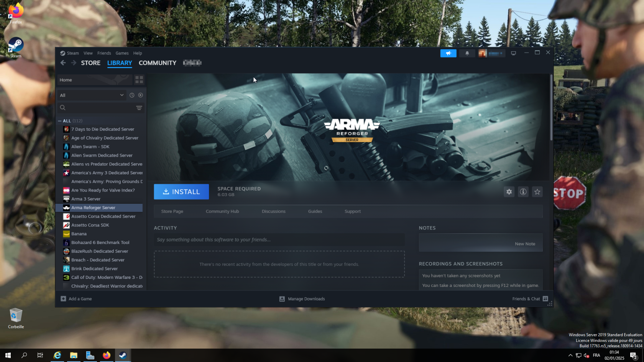This screenshot has height=362, width=644.
Task: Click Add a Game
Action: (x=76, y=299)
